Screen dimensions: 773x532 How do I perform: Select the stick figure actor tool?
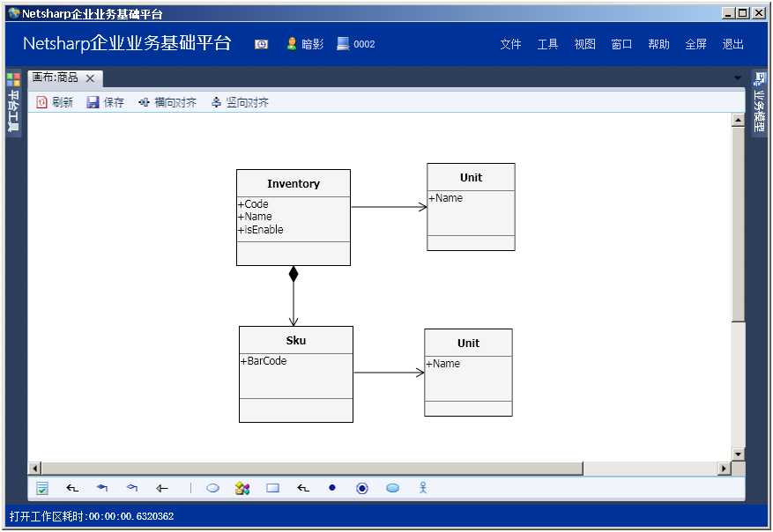tap(423, 488)
